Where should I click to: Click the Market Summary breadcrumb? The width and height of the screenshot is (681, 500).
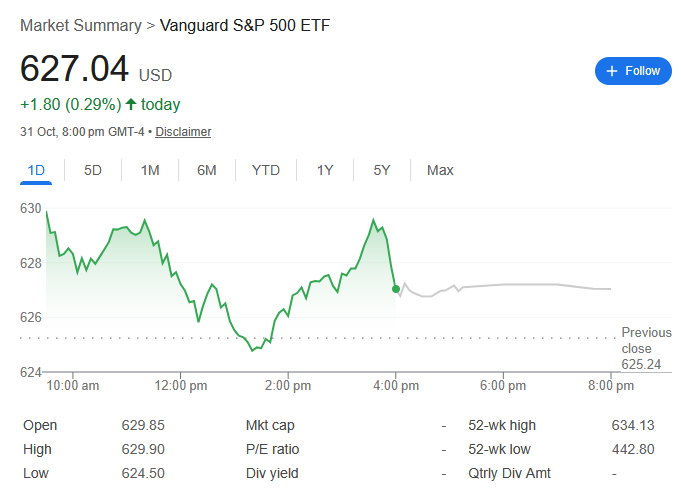click(81, 25)
